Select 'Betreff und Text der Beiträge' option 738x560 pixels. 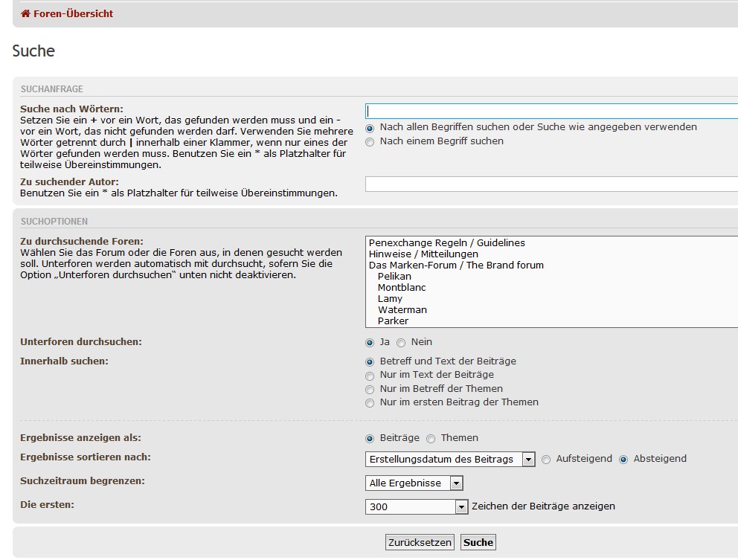(x=370, y=362)
